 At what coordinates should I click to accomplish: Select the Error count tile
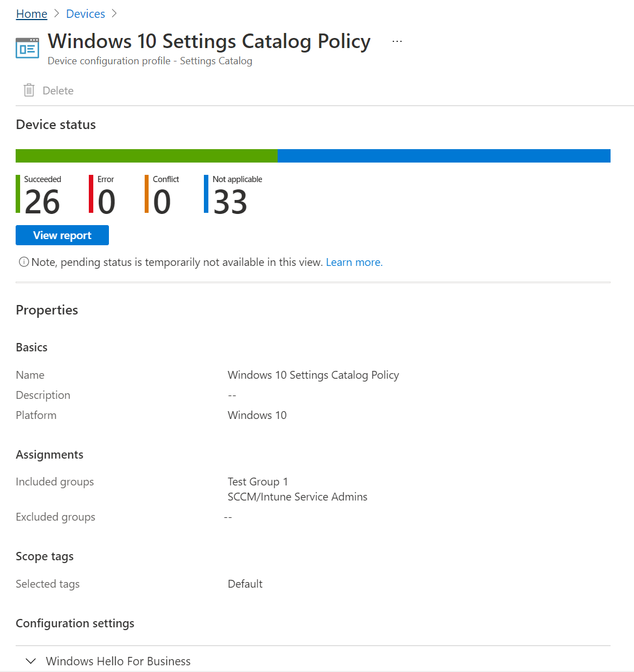(103, 194)
